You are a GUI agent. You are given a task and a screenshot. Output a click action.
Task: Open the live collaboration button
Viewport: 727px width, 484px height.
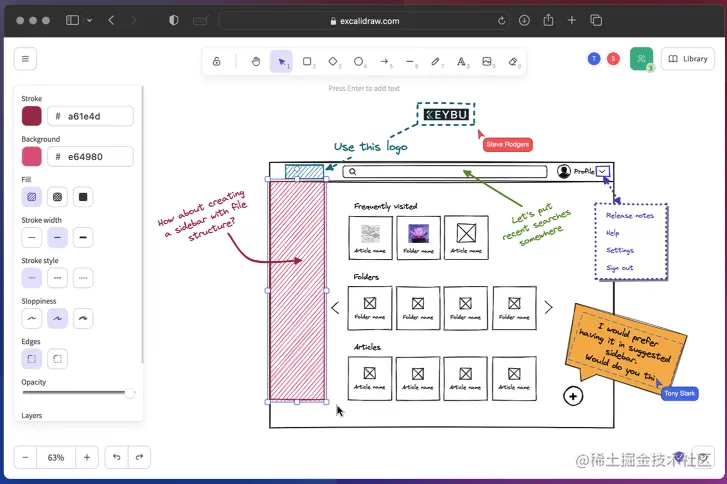coord(642,59)
